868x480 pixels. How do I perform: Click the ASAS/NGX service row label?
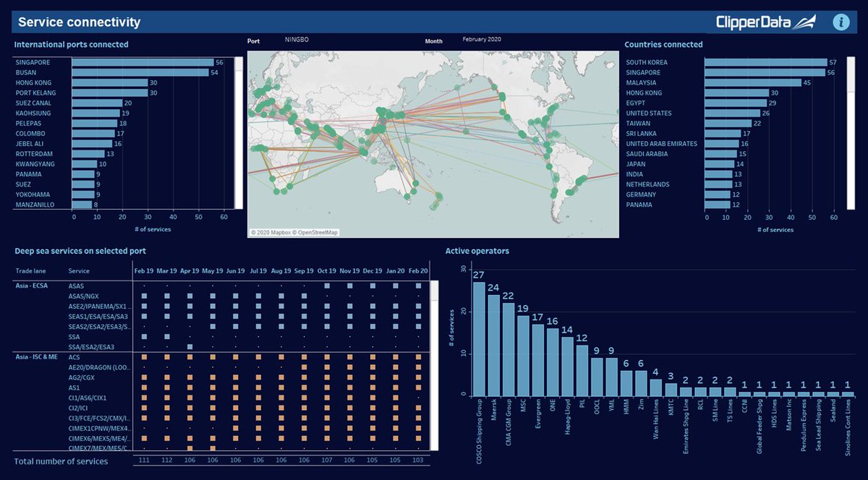(x=83, y=296)
